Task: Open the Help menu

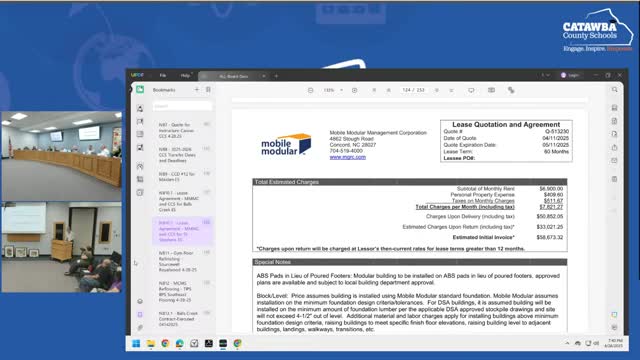Action: tap(185, 76)
